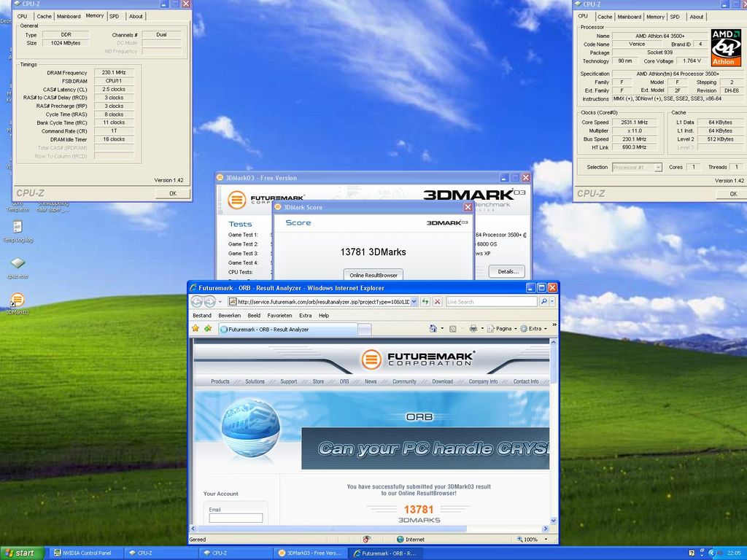Click the Futuremark logo in 3DMark03 window
The image size is (747, 560).
pyautogui.click(x=266, y=200)
